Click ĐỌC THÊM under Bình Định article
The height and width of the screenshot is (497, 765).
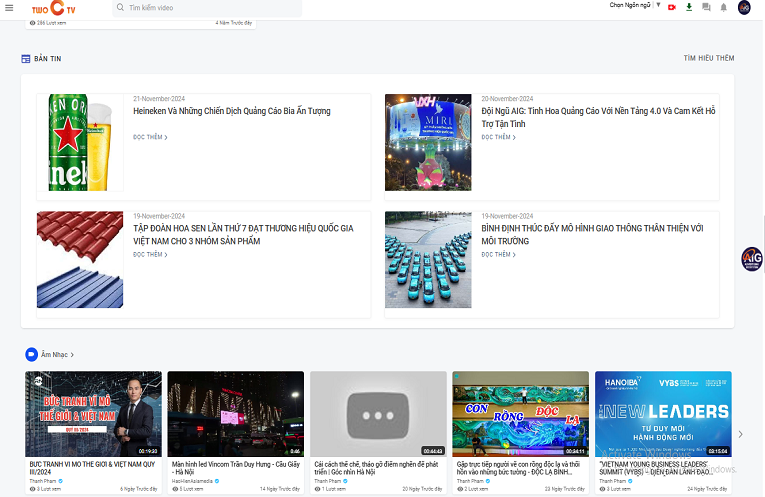pos(498,255)
